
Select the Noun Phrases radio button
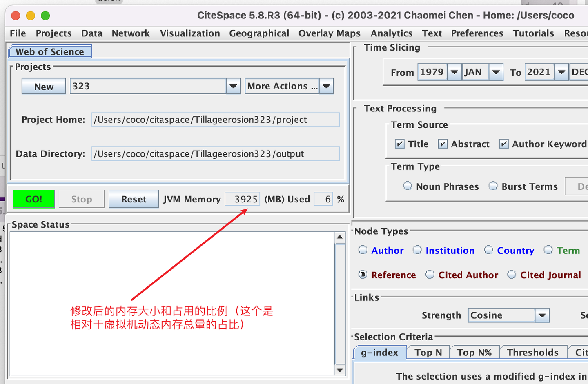pos(408,186)
